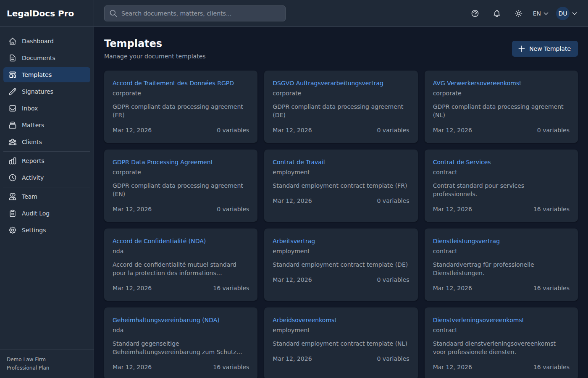The image size is (588, 378).
Task: Open the Reports chart icon
Action: [13, 161]
